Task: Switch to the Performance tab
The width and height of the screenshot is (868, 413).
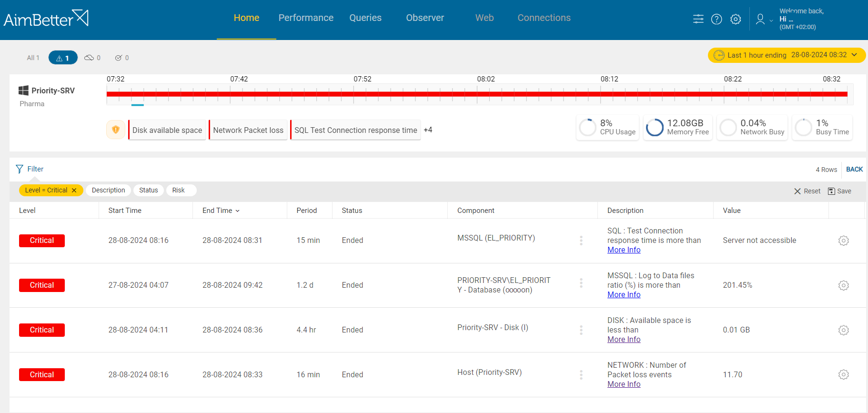Action: [306, 18]
